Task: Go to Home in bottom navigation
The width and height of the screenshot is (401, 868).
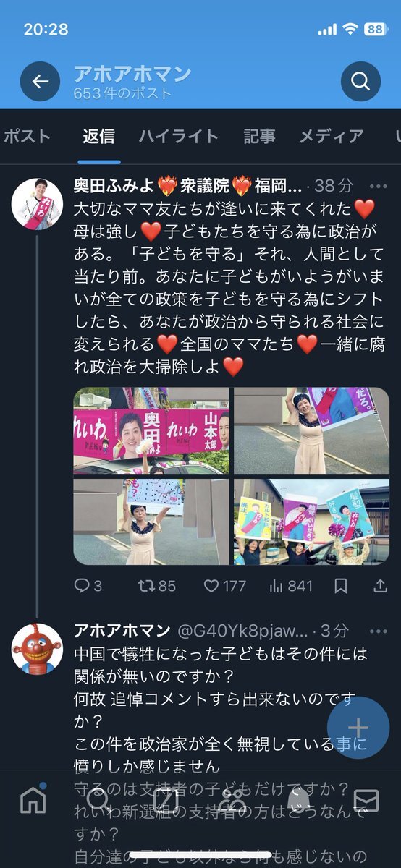Action: 33,799
